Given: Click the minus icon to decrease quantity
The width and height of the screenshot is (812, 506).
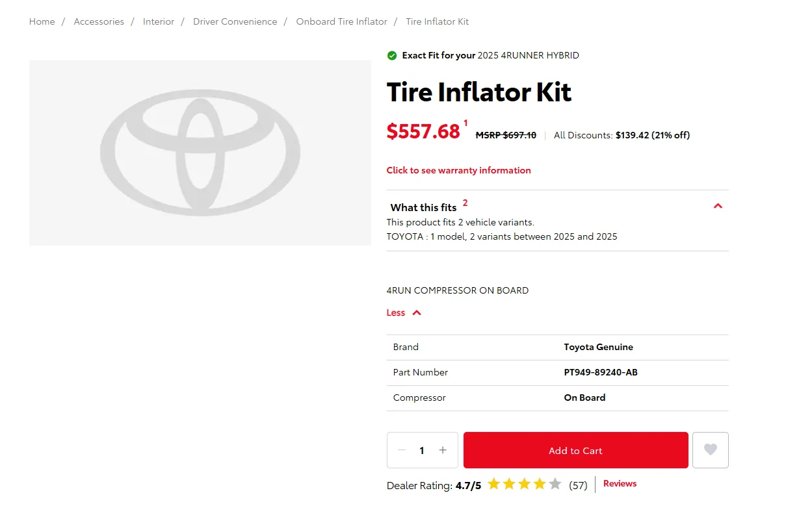Looking at the screenshot, I should [x=402, y=449].
